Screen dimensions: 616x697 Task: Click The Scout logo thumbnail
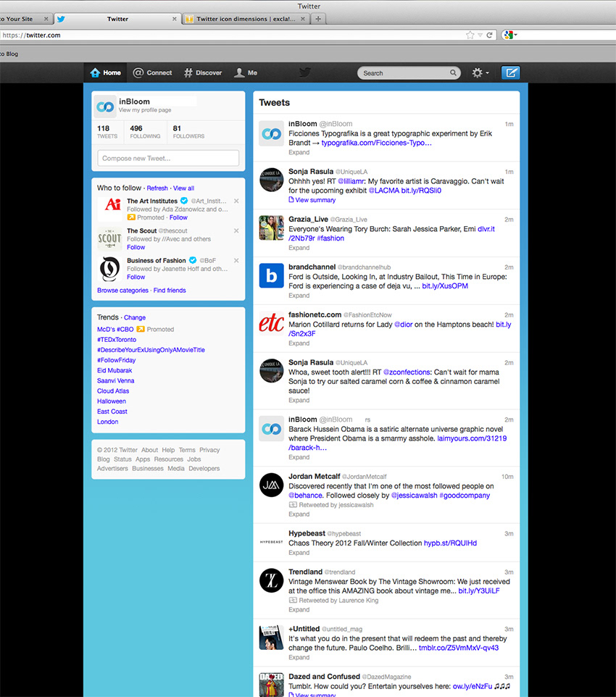pos(110,238)
